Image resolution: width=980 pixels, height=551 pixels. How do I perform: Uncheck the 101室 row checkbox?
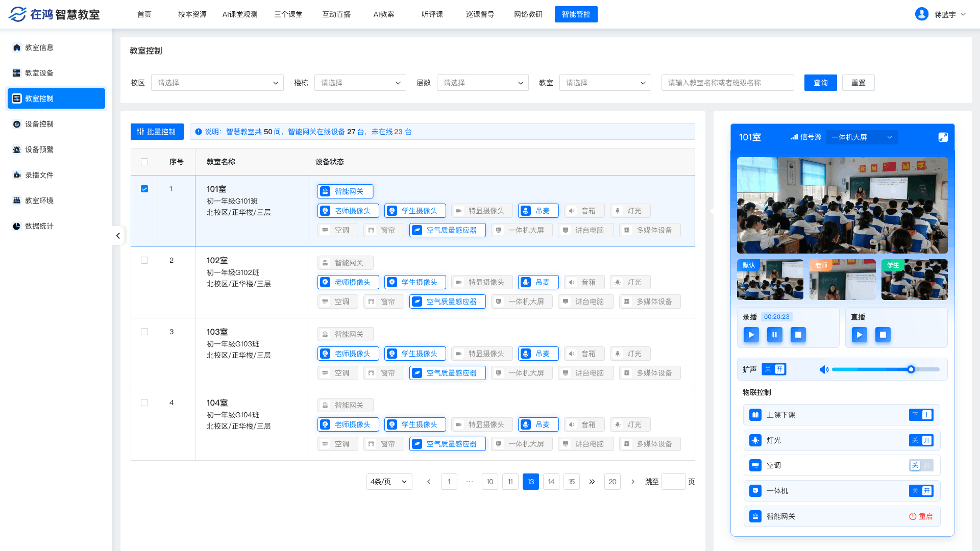pos(144,189)
